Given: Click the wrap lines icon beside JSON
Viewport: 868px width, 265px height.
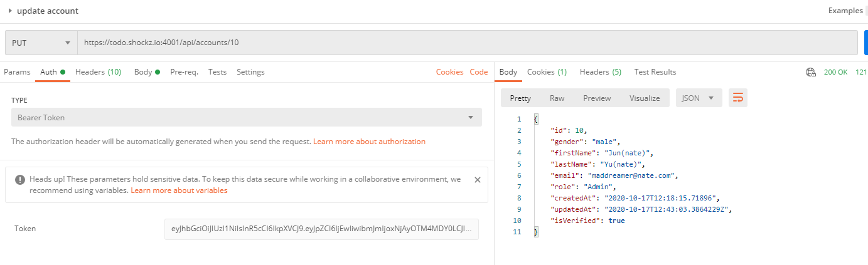Looking at the screenshot, I should (737, 98).
